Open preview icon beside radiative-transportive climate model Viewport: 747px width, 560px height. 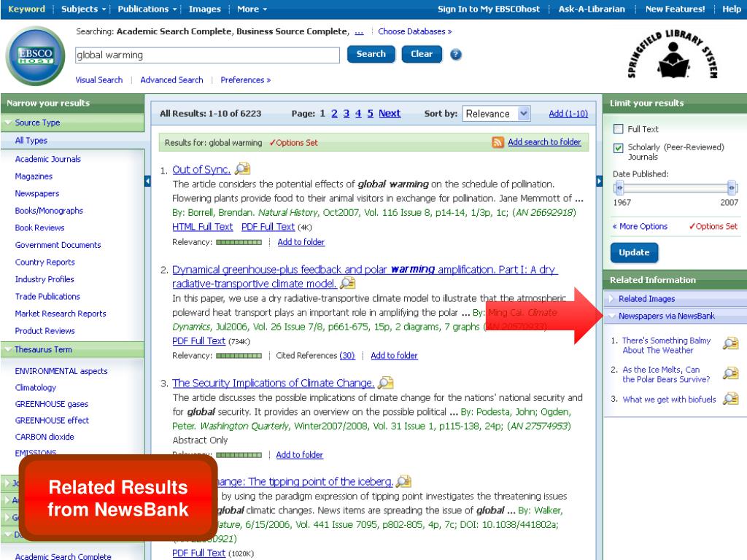pos(348,283)
